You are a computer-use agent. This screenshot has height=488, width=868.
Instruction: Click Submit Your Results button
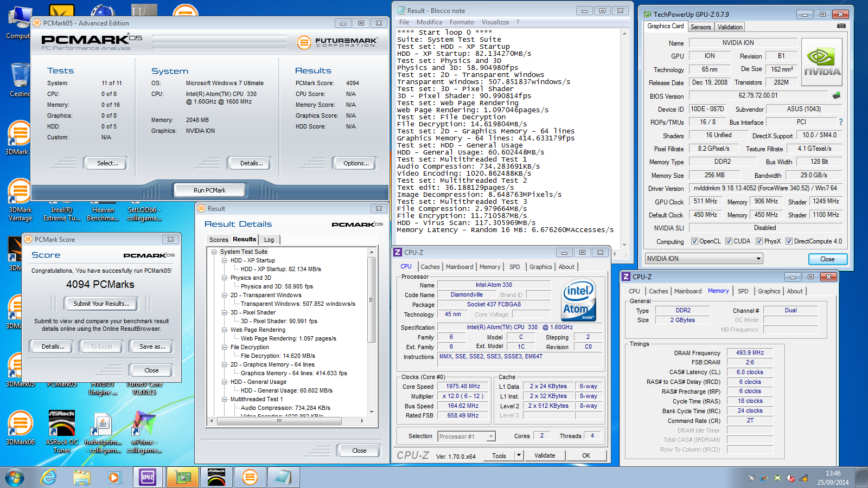101,304
